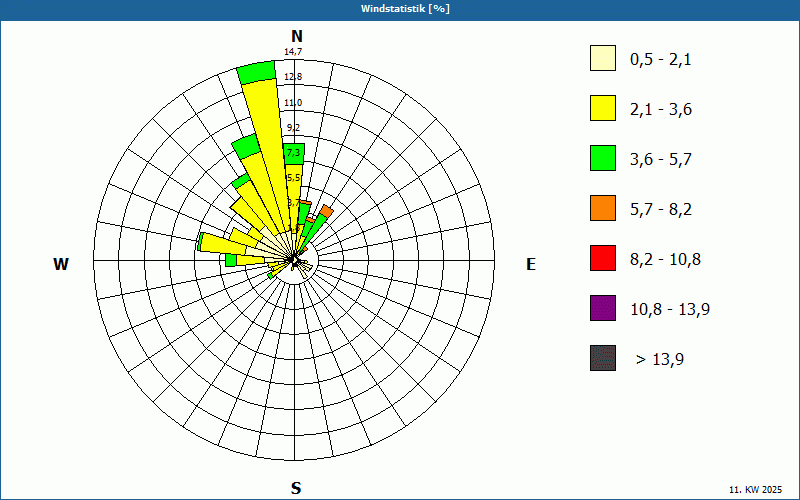800x500 pixels.
Task: Click the green 3,6 - 5,7 legend swatch
Action: coord(603,158)
